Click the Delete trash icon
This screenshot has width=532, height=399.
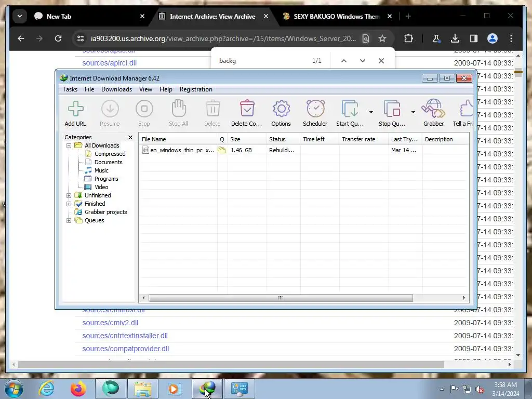tap(212, 113)
